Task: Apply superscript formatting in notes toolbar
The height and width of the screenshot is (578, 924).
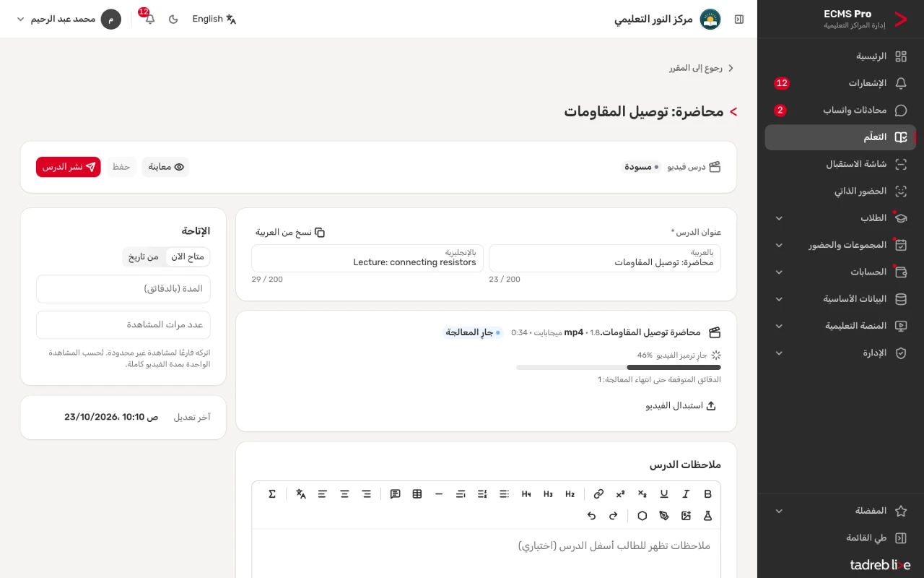Action: tap(620, 494)
